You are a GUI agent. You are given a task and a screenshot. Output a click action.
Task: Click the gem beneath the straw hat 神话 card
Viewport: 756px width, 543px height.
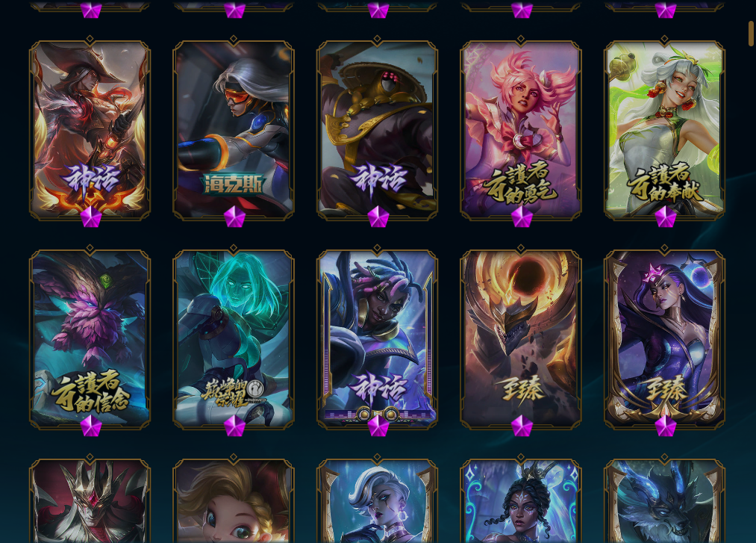click(378, 217)
